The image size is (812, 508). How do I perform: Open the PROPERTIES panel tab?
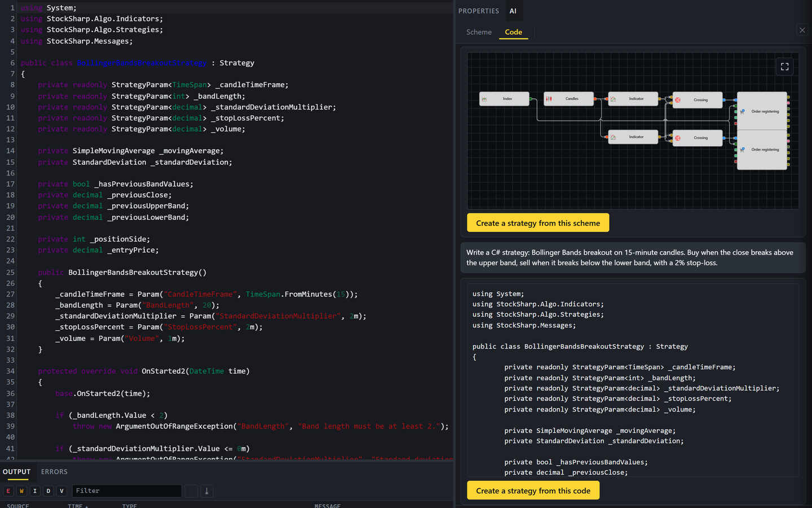coord(479,11)
